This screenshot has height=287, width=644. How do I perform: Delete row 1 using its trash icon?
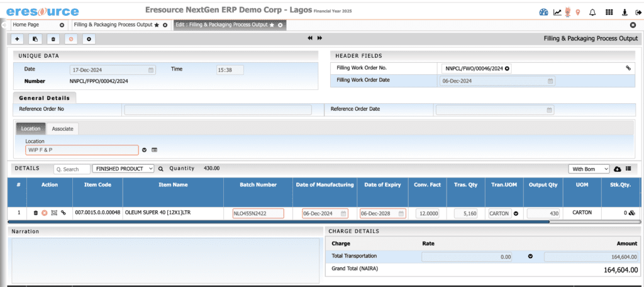[x=36, y=213]
